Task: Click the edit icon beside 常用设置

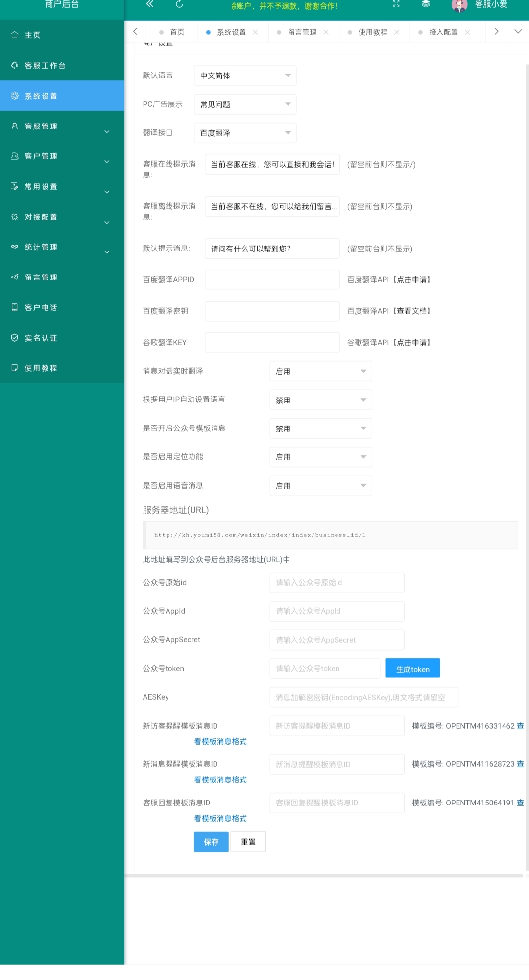Action: (15, 186)
